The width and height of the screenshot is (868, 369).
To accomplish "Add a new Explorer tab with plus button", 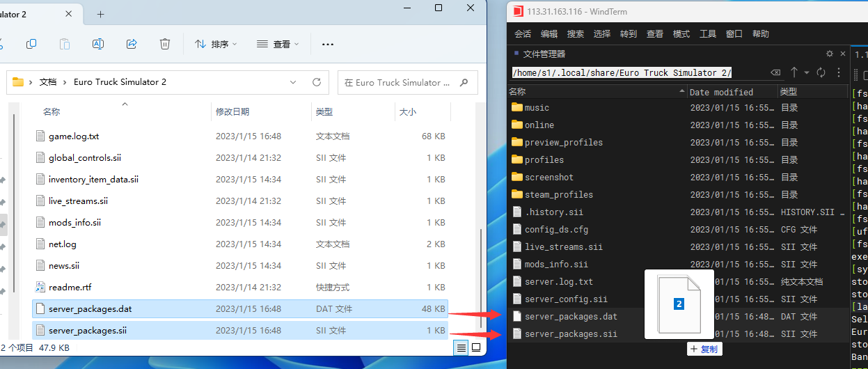I will 100,14.
